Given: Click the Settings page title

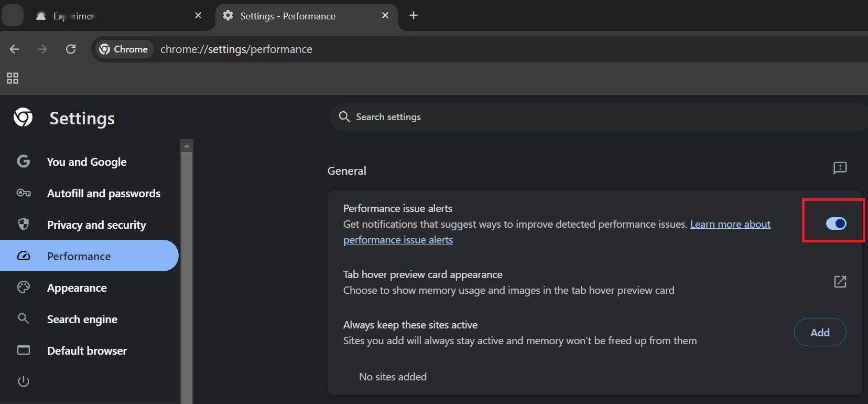Looking at the screenshot, I should pos(82,118).
